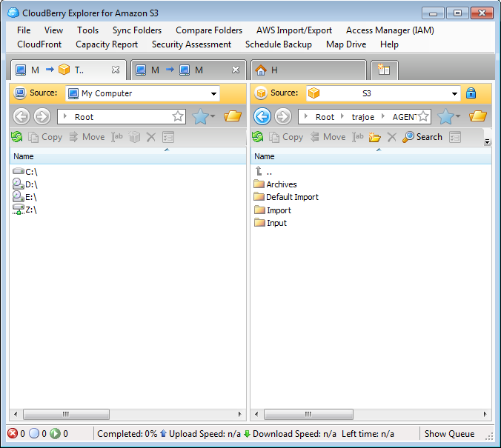Click Root in the S3 path breadcrumb
The width and height of the screenshot is (501, 448).
[x=325, y=117]
